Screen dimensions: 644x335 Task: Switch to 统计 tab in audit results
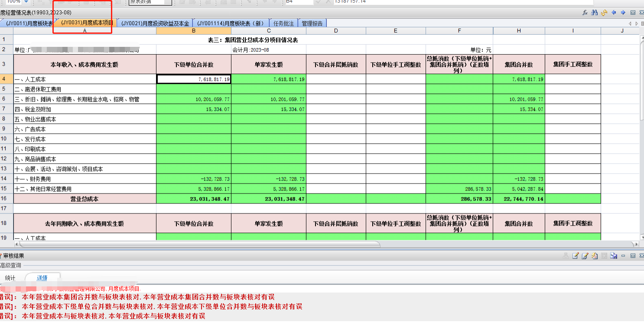[x=10, y=278]
